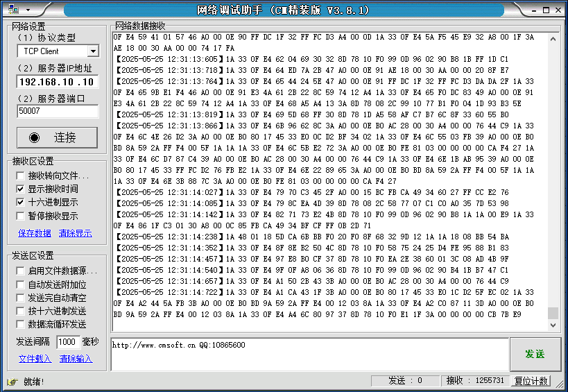Enable 按十六进制发送 checkbox
This screenshot has width=568, height=392.
[20, 311]
